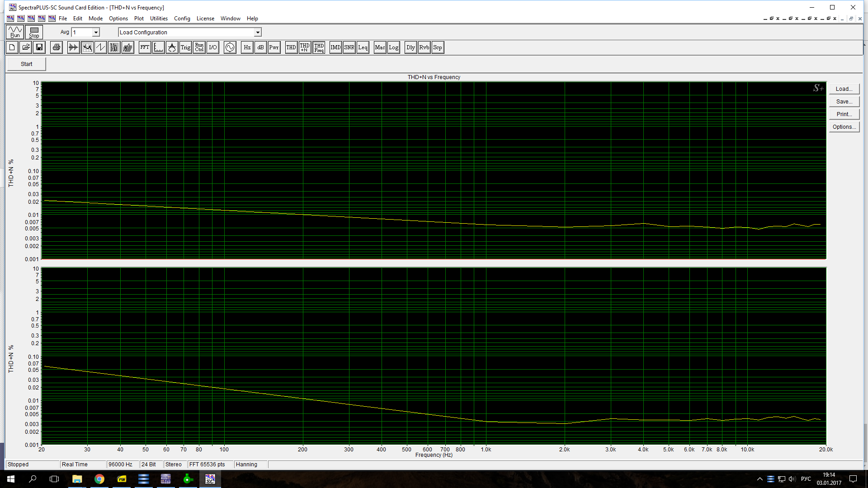Click the SNR utility icon

[x=349, y=47]
